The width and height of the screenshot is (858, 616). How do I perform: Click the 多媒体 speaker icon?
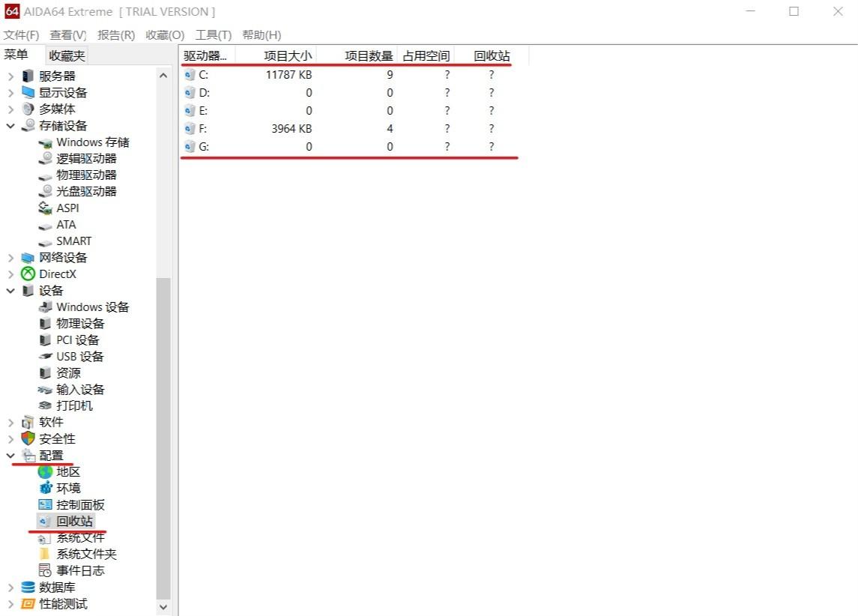pos(28,109)
